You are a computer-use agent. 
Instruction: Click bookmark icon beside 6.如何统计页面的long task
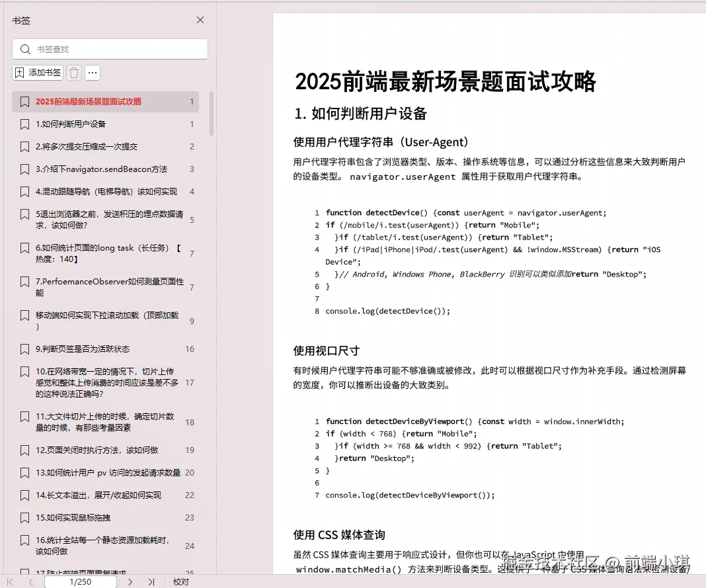24,248
